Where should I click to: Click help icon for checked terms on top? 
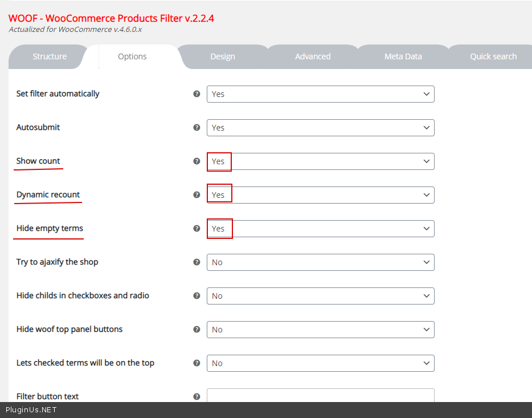(x=197, y=363)
